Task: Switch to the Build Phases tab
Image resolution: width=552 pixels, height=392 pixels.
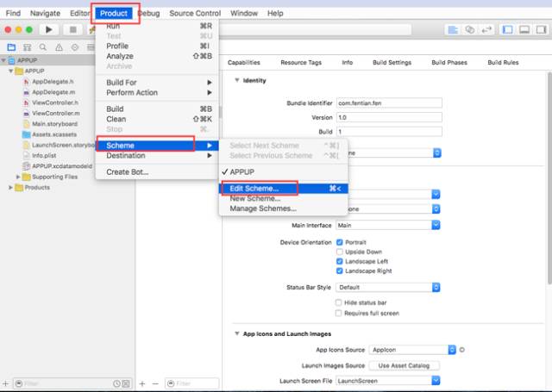Action: pos(449,63)
